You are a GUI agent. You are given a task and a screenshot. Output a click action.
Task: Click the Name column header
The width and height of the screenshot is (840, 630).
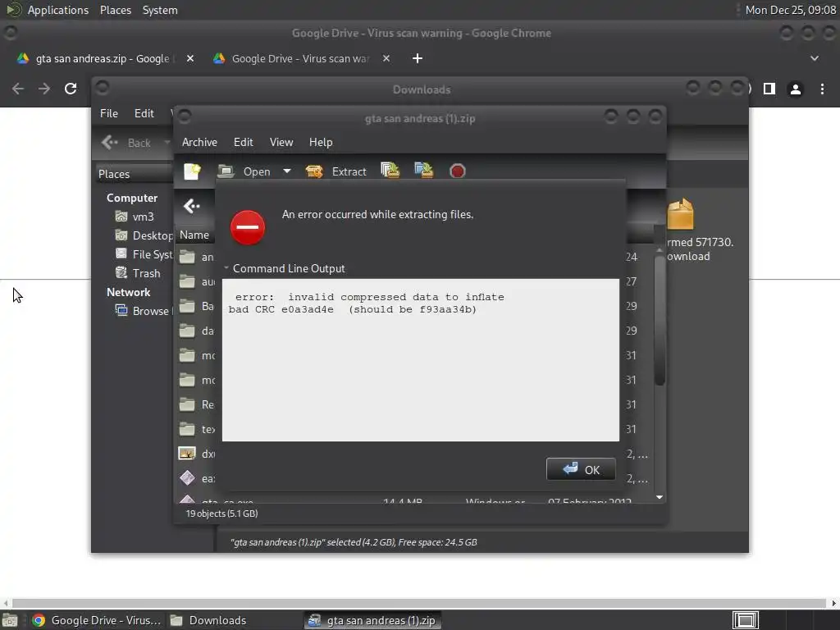pyautogui.click(x=194, y=235)
